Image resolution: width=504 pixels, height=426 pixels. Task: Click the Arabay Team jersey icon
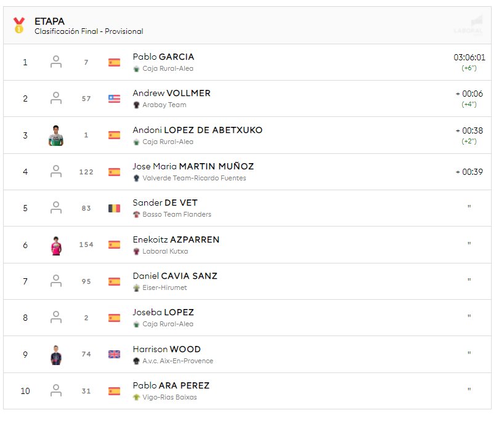[136, 105]
